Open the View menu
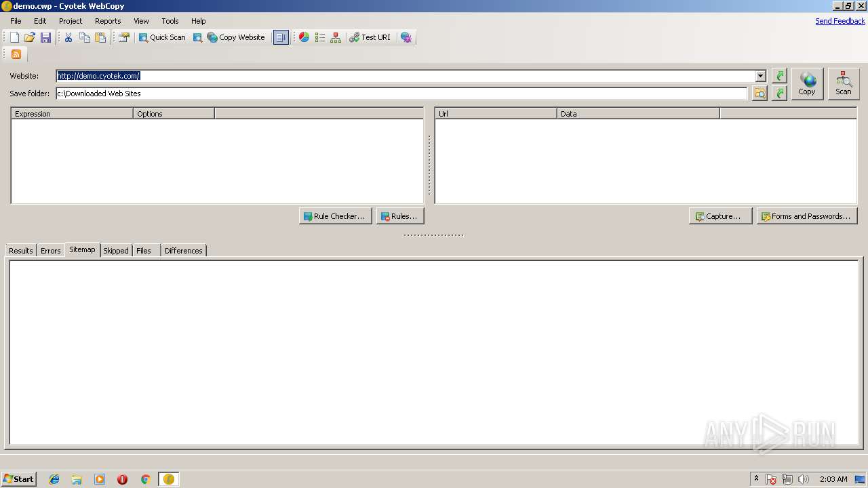This screenshot has height=488, width=868. (141, 21)
